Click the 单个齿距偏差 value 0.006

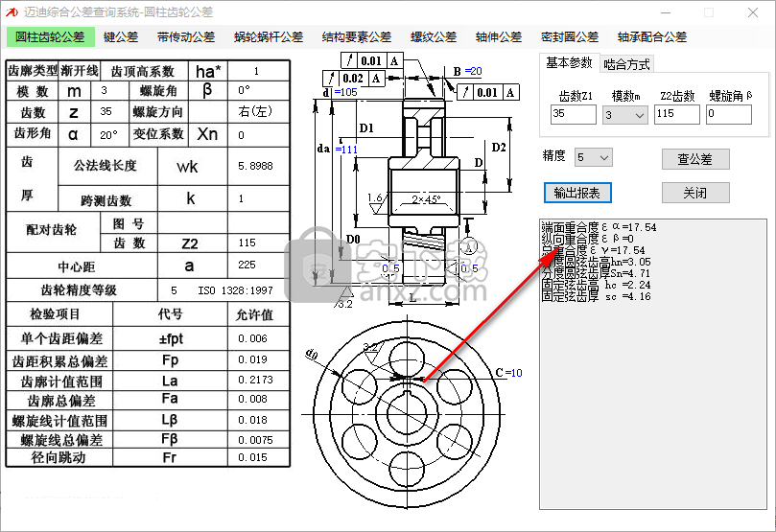(252, 338)
